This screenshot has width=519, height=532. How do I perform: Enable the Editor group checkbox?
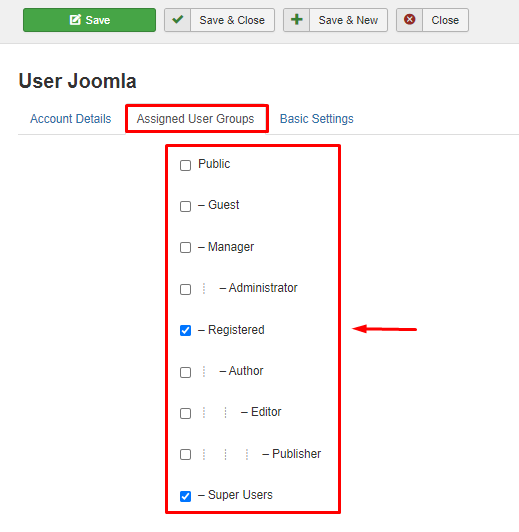[185, 413]
